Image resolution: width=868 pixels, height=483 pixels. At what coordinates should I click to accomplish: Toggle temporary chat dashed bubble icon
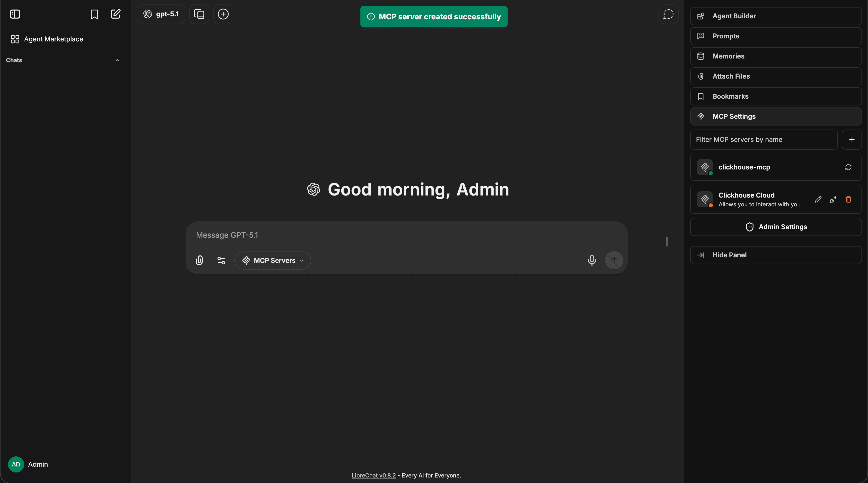click(668, 14)
